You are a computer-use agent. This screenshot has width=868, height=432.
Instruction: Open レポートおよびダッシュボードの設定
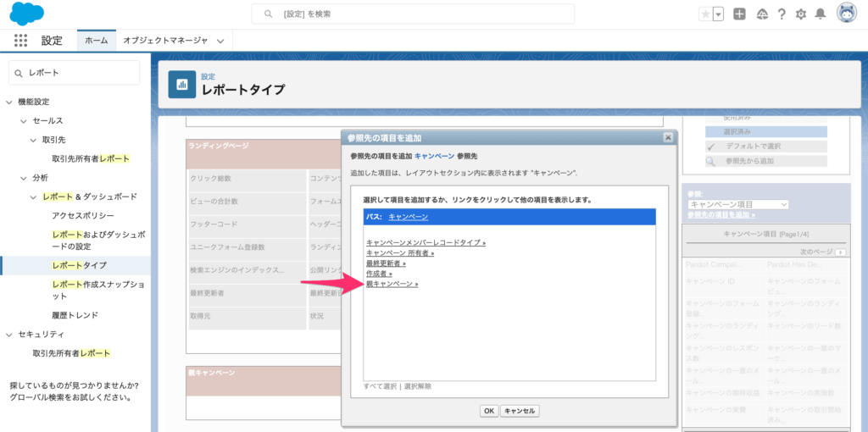pyautogui.click(x=98, y=241)
